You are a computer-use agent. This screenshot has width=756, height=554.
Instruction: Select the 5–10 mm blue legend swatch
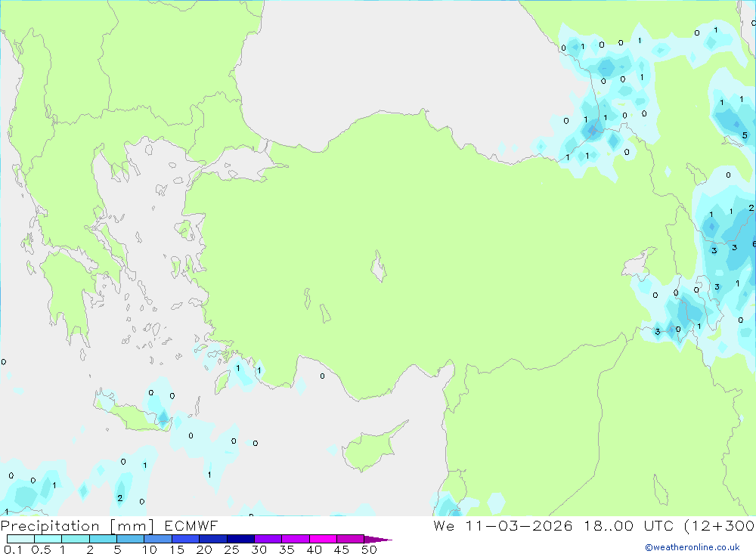(131, 539)
